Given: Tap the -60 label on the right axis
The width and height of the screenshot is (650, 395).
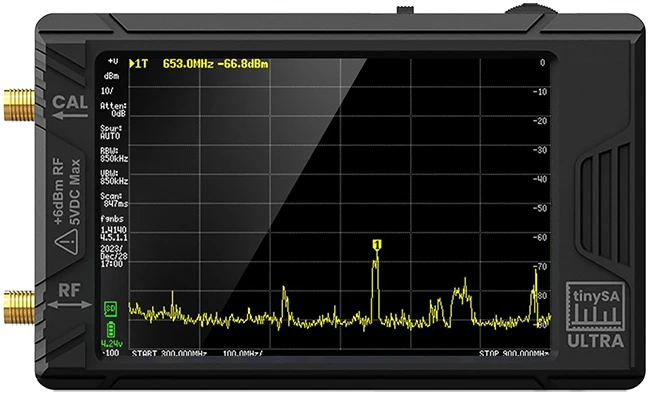Looking at the screenshot, I should coord(540,237).
